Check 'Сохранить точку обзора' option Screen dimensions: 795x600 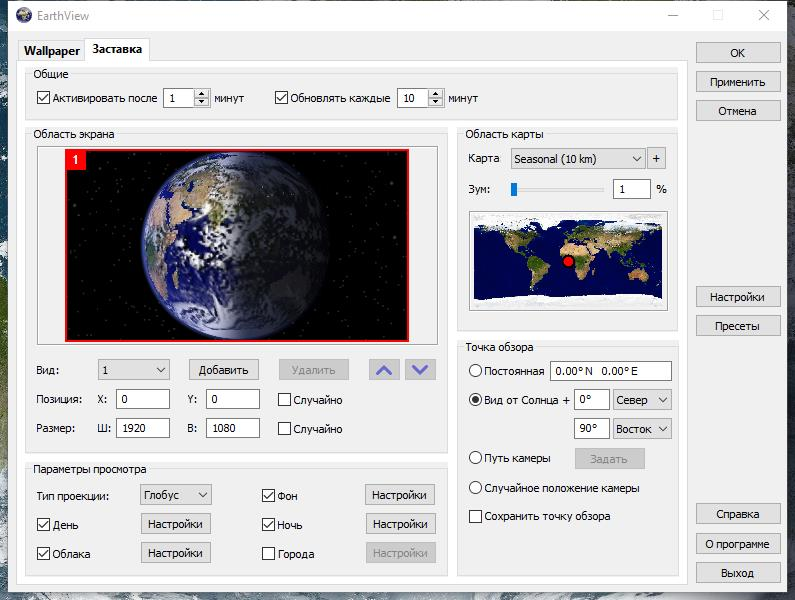coord(476,516)
